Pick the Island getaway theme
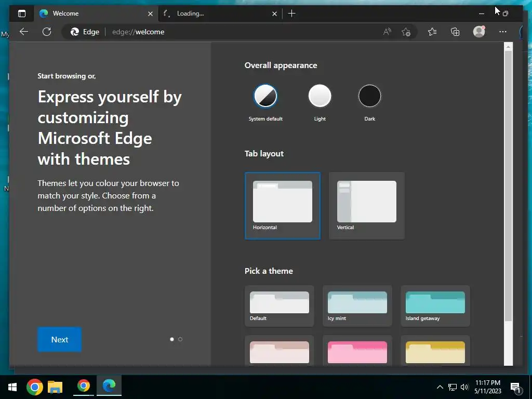The width and height of the screenshot is (532, 399). click(x=435, y=306)
